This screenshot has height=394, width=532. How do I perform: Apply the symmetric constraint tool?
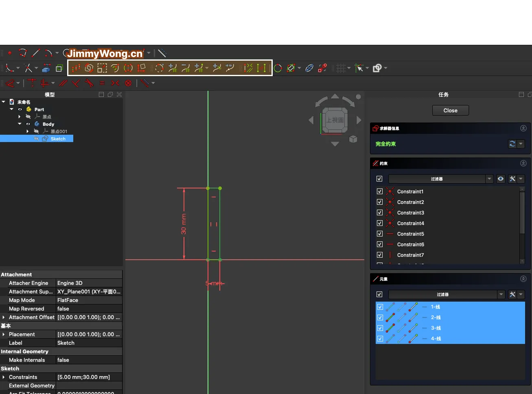coord(115,83)
